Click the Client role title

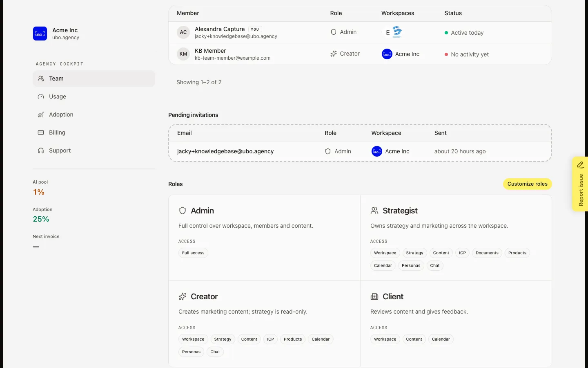[393, 296]
